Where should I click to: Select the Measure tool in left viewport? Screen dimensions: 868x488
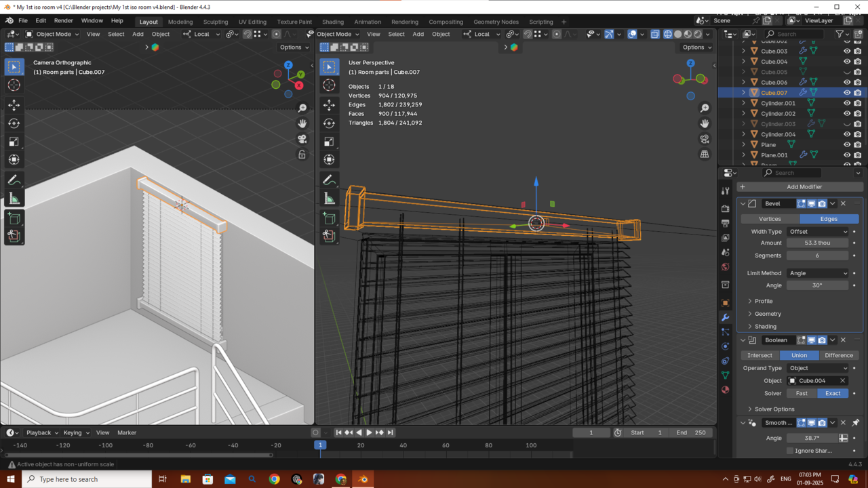(14, 199)
